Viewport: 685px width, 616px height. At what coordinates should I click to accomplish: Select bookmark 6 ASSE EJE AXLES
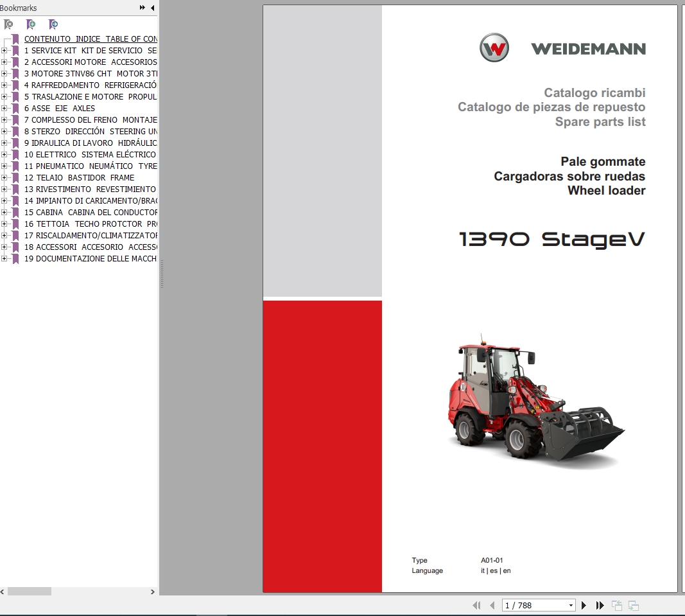point(60,108)
